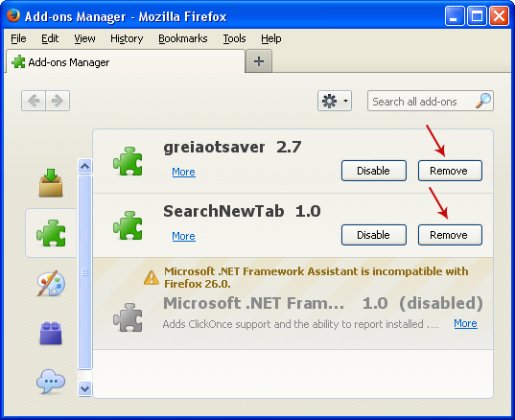The image size is (515, 420).
Task: Click the SearchNewTab puzzle piece icon
Action: [x=128, y=225]
